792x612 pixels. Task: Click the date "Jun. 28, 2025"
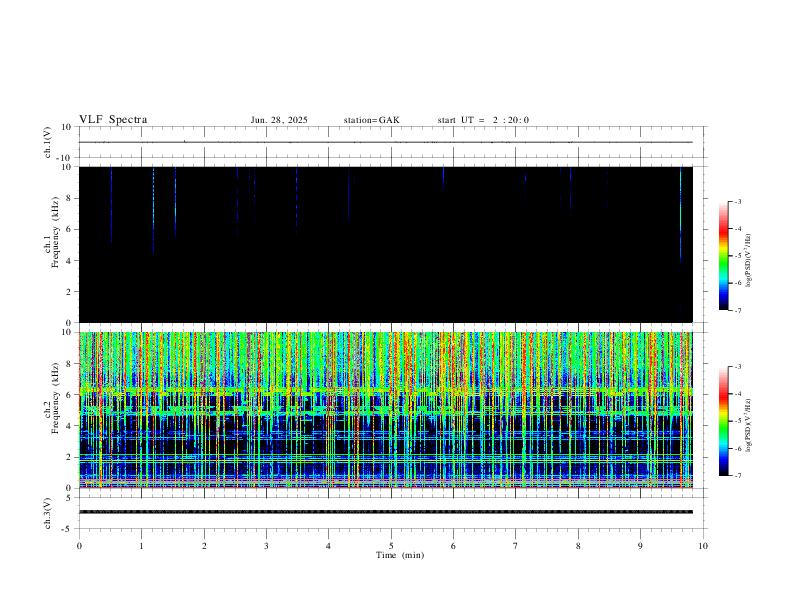tap(279, 120)
